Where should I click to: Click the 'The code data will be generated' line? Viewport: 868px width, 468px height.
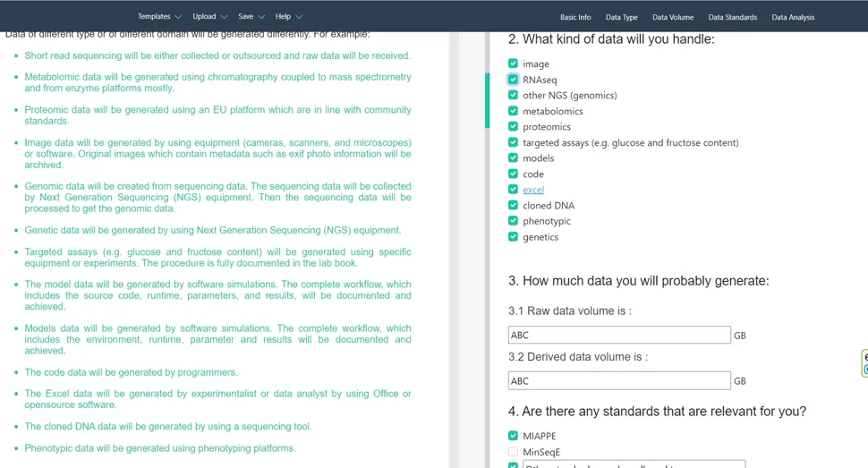point(131,372)
